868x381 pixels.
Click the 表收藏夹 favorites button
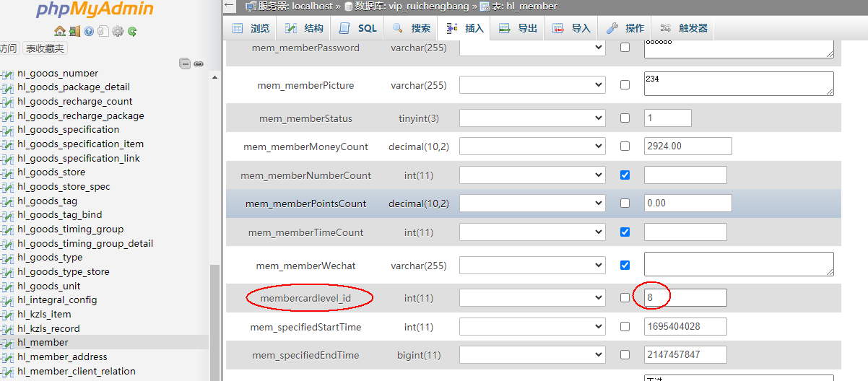45,48
